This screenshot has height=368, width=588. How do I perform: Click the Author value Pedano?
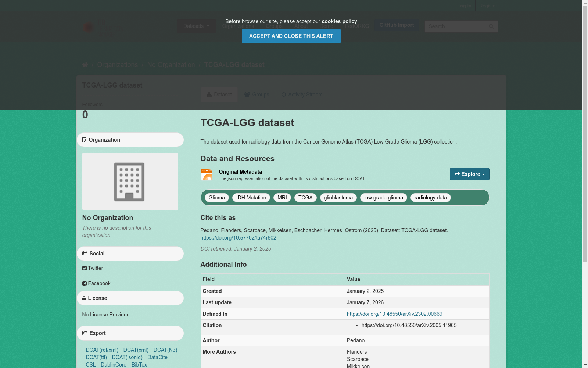[x=356, y=340]
